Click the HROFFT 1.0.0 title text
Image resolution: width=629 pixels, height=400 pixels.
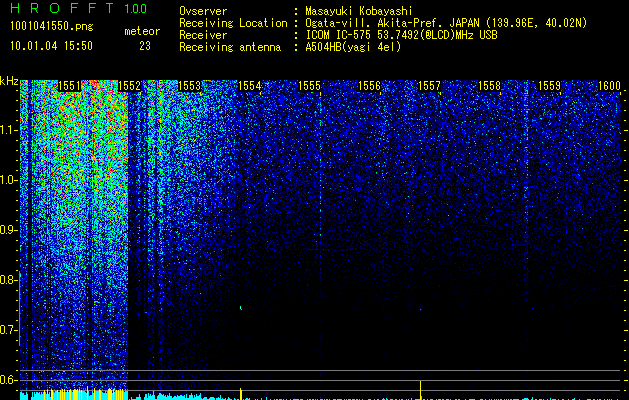click(x=78, y=8)
